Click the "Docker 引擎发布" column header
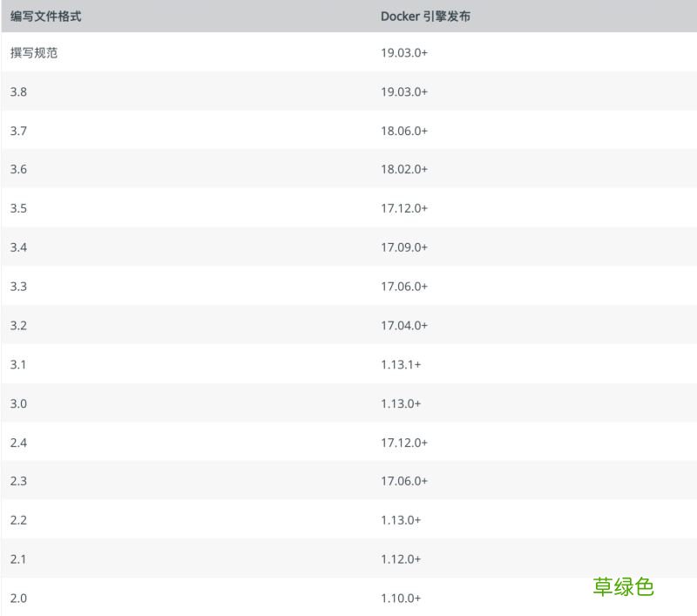 [425, 17]
